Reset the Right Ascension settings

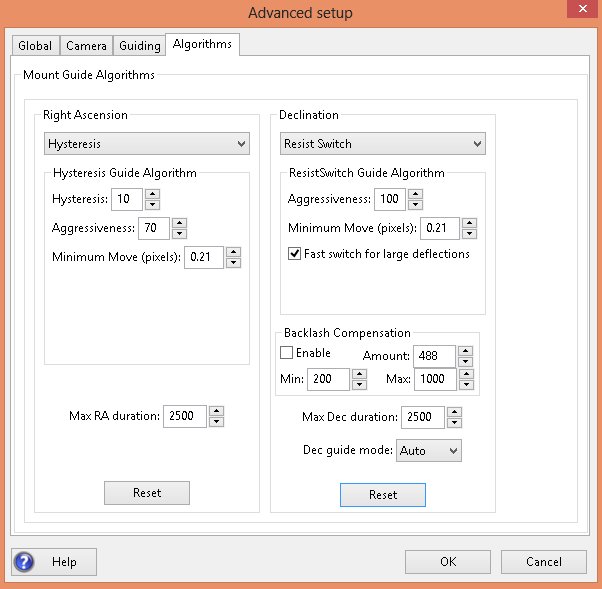147,493
